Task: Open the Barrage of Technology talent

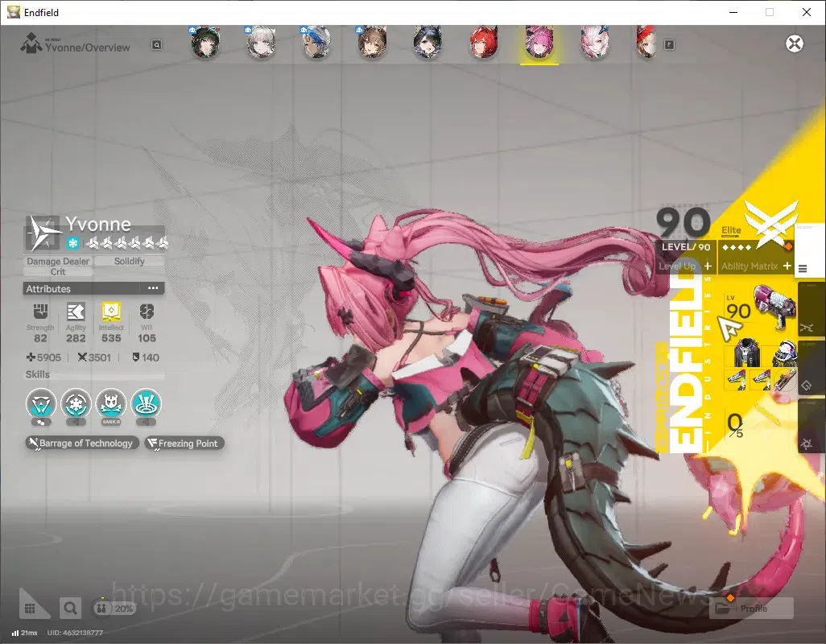Action: pos(82,444)
